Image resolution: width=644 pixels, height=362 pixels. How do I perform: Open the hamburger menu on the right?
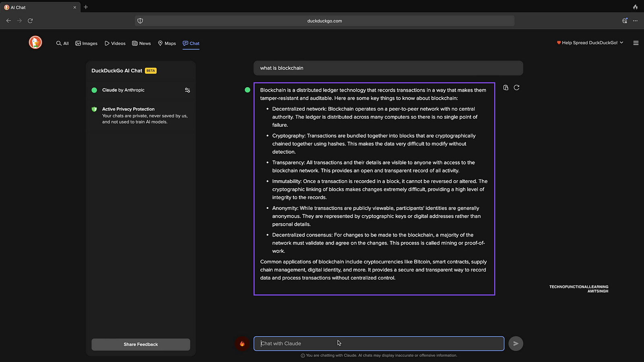[636, 43]
